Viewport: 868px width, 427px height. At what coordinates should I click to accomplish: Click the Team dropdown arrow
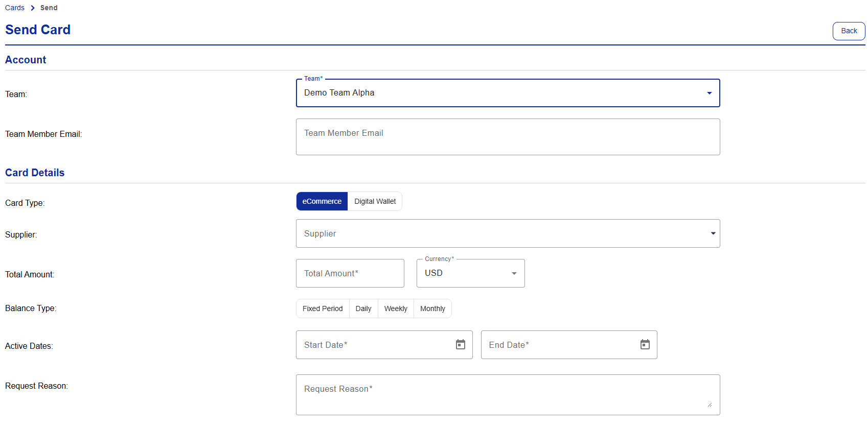click(710, 93)
